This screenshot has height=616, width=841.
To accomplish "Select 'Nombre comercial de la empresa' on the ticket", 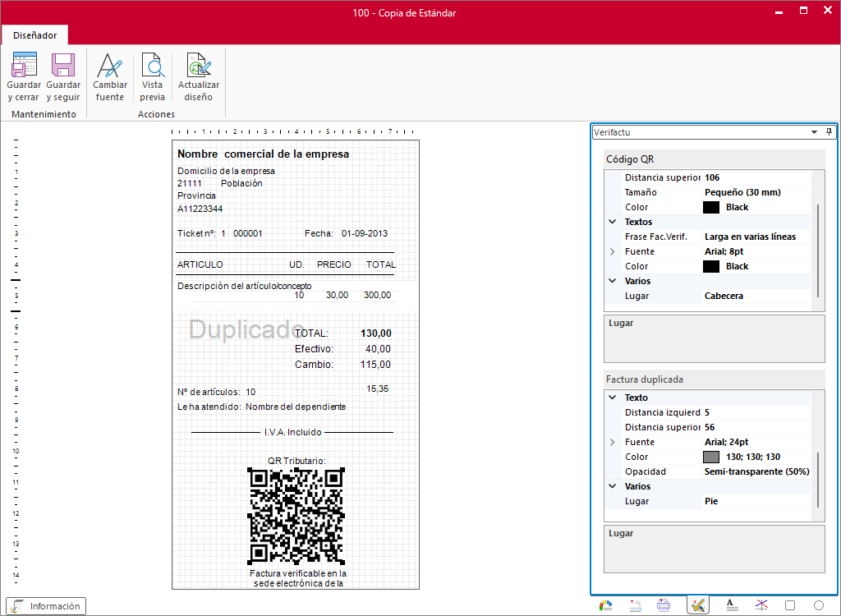I will pyautogui.click(x=264, y=154).
